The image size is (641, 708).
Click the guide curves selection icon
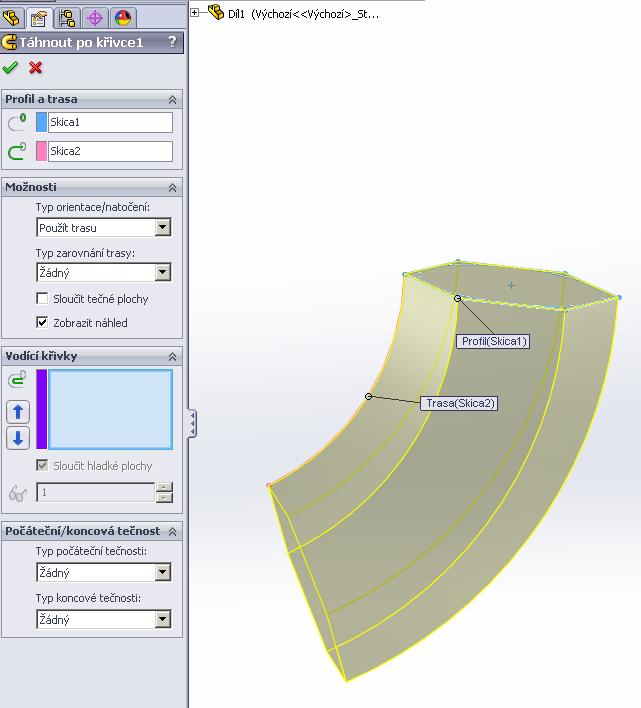click(17, 380)
